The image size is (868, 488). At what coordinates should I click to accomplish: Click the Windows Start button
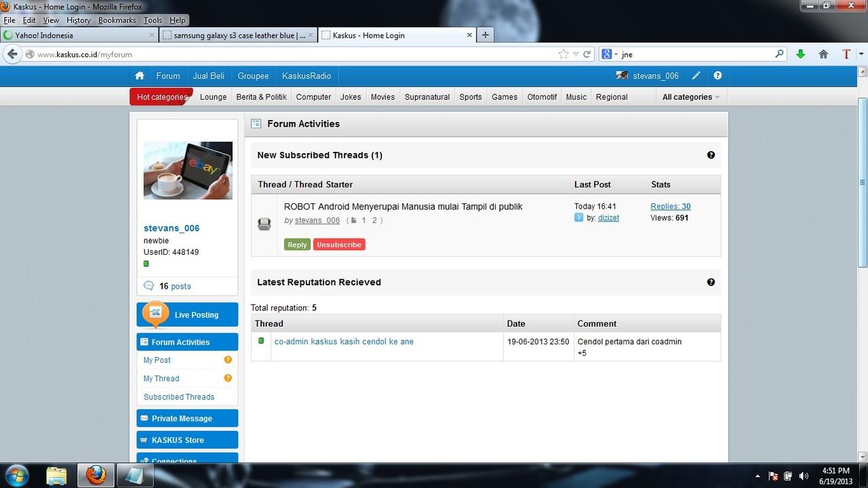tap(16, 475)
